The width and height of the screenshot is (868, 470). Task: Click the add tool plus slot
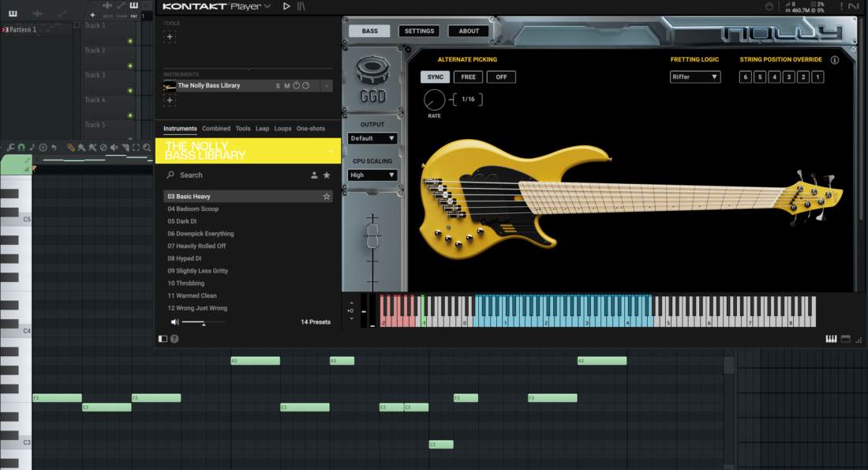170,36
